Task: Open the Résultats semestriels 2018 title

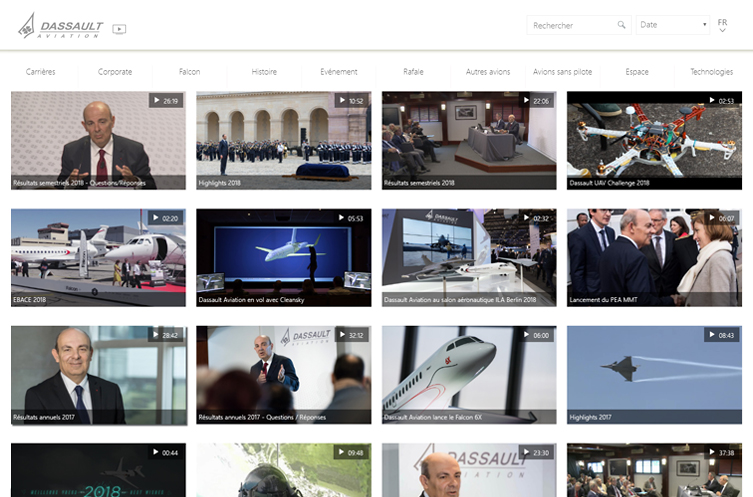Action: (419, 183)
